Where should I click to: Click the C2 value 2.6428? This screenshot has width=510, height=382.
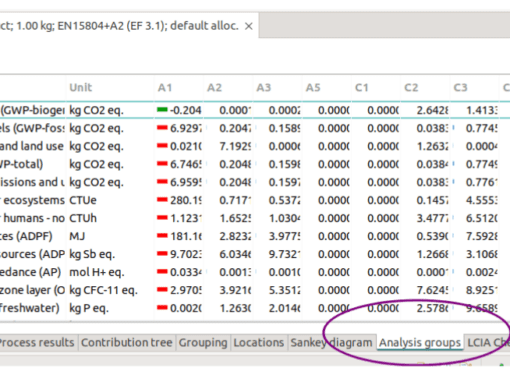[433, 110]
